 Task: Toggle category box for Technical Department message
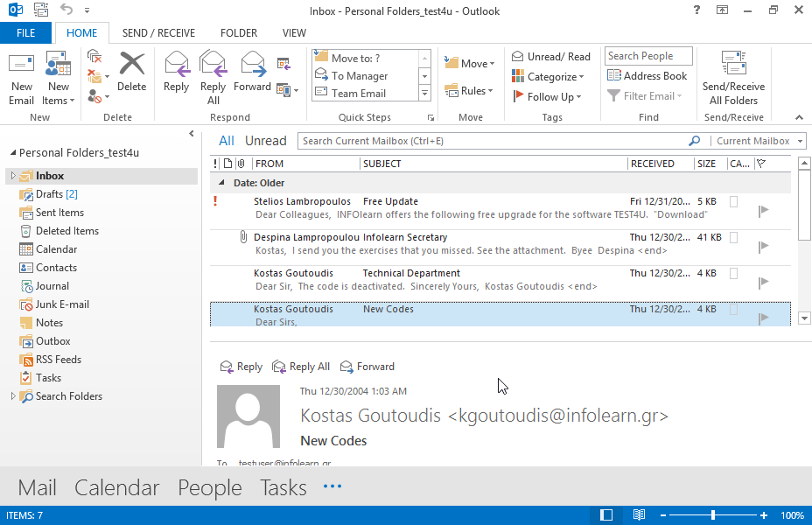[734, 273]
